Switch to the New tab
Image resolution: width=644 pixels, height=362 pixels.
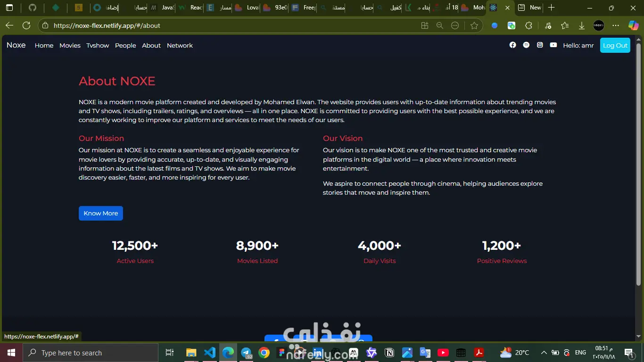pyautogui.click(x=530, y=8)
